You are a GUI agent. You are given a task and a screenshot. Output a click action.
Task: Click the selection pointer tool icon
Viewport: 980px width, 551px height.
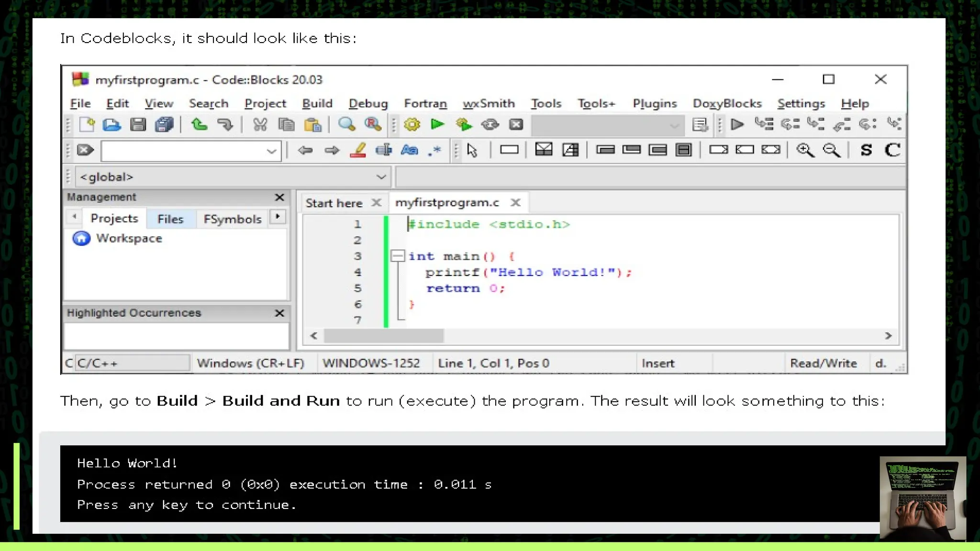[472, 150]
